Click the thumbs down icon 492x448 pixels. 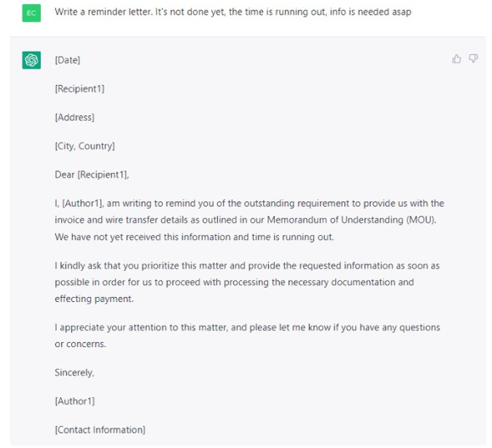[473, 59]
